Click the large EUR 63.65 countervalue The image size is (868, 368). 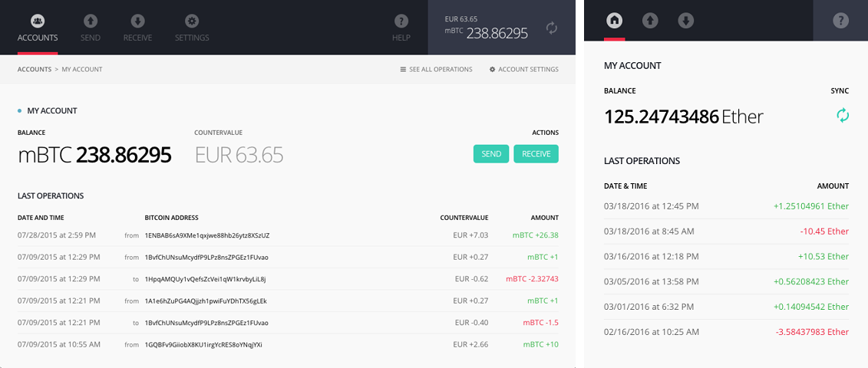(x=239, y=156)
